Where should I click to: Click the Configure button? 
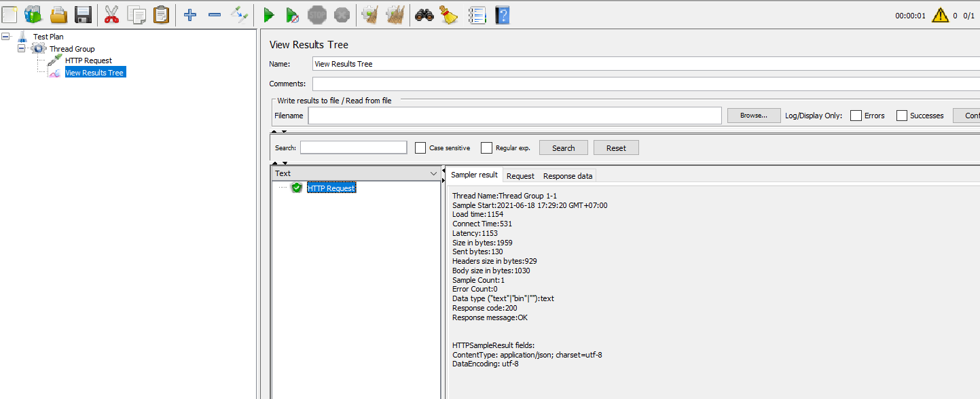[966, 116]
